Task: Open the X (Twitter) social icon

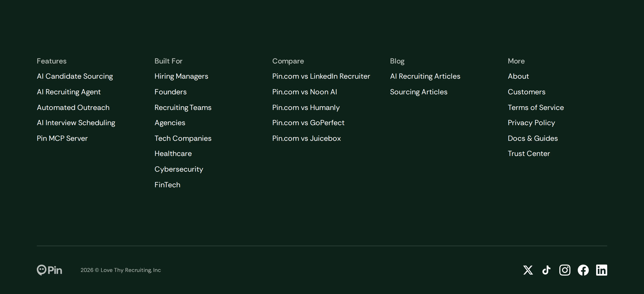Action: pyautogui.click(x=528, y=270)
